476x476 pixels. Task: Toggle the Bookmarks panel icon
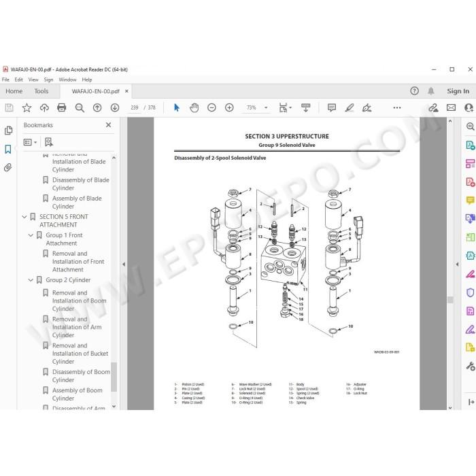(x=8, y=149)
